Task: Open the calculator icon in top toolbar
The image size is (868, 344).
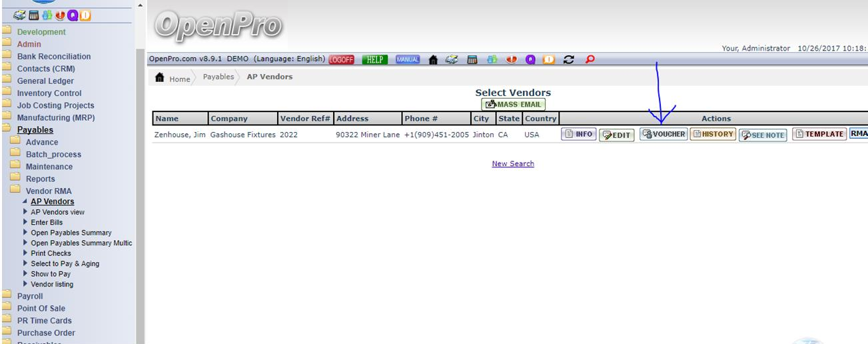Action: 472,59
